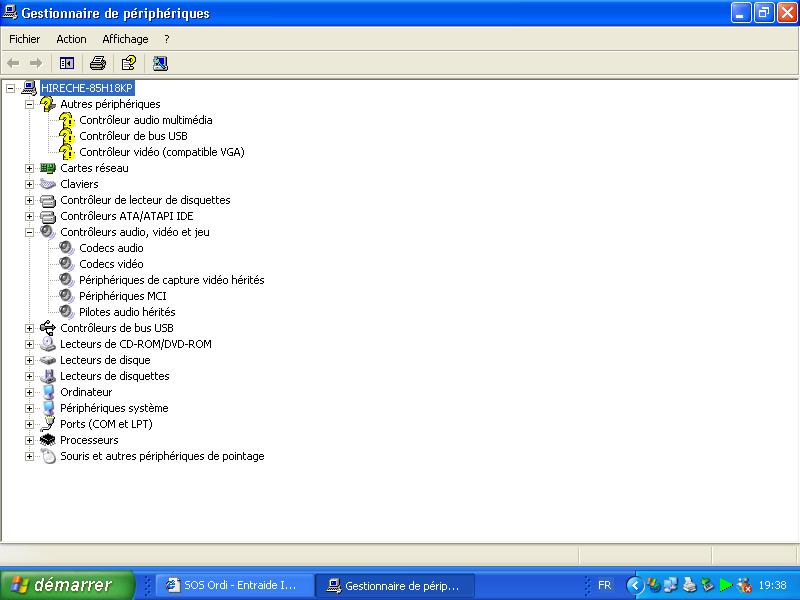
Task: Expand the Processeurs branch
Action: coord(30,440)
